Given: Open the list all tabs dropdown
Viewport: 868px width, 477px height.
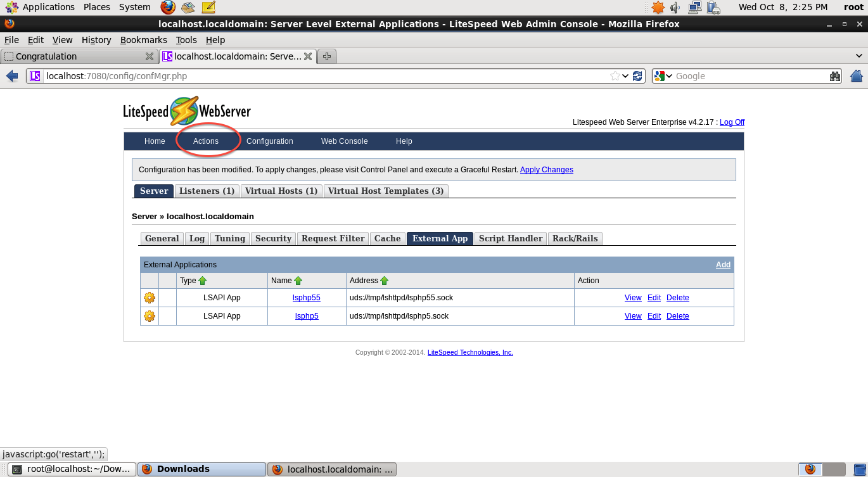Looking at the screenshot, I should 860,56.
